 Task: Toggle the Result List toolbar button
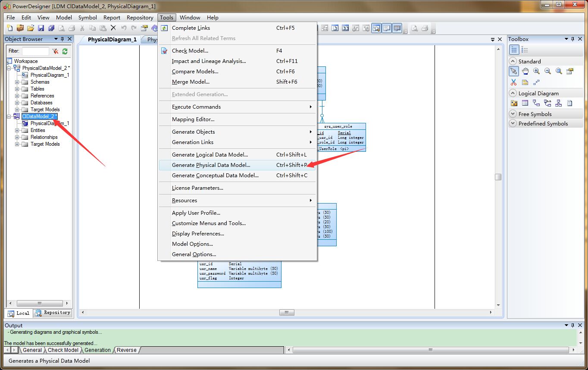(x=397, y=28)
